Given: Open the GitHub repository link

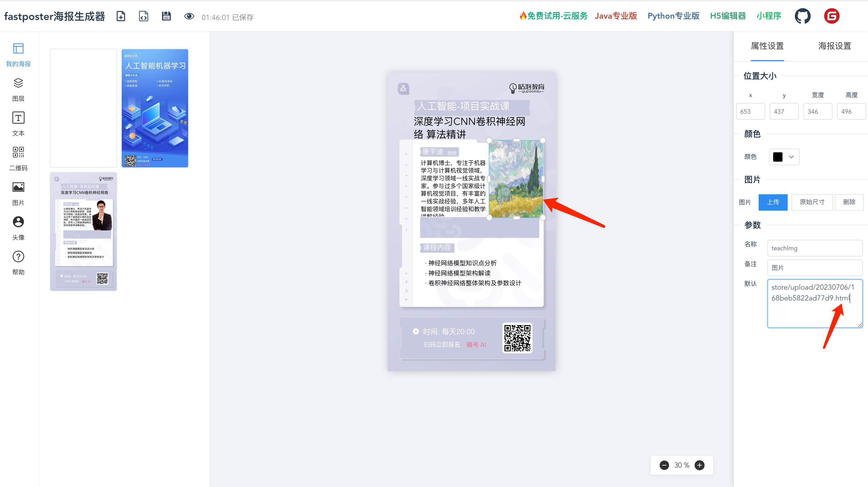Looking at the screenshot, I should (x=803, y=16).
